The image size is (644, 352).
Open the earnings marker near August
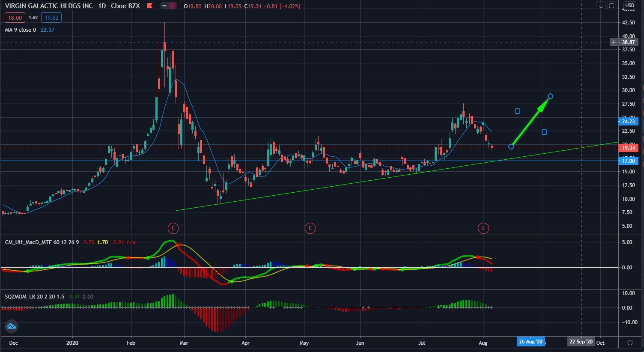[483, 228]
